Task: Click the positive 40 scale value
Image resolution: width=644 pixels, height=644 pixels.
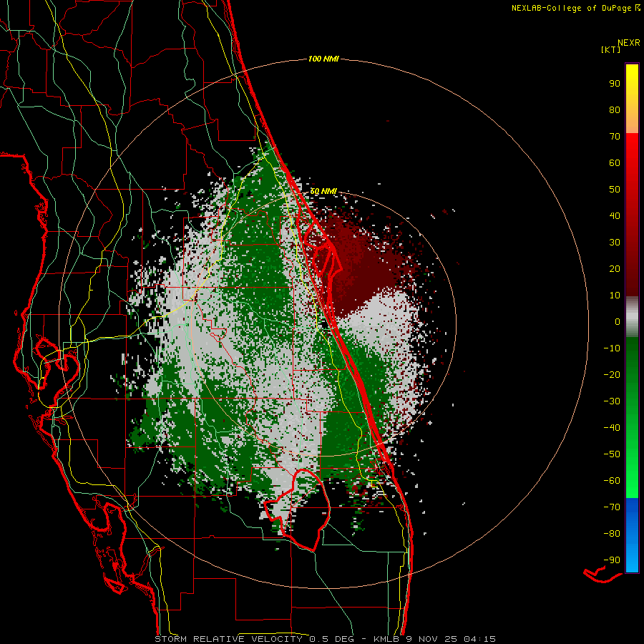Action: [615, 215]
